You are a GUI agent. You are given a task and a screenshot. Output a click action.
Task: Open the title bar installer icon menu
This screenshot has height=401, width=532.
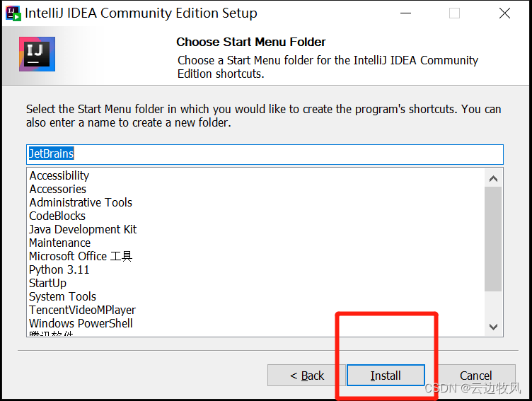tap(13, 13)
